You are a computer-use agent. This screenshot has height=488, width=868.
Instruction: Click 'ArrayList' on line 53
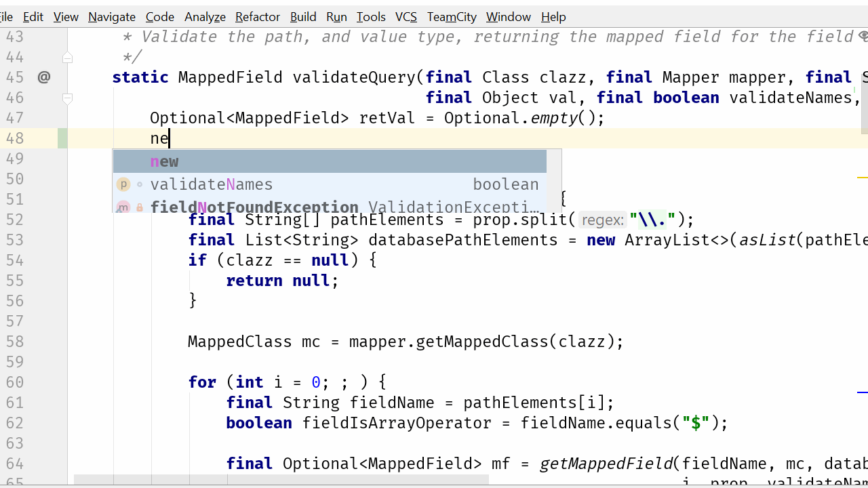(x=667, y=240)
